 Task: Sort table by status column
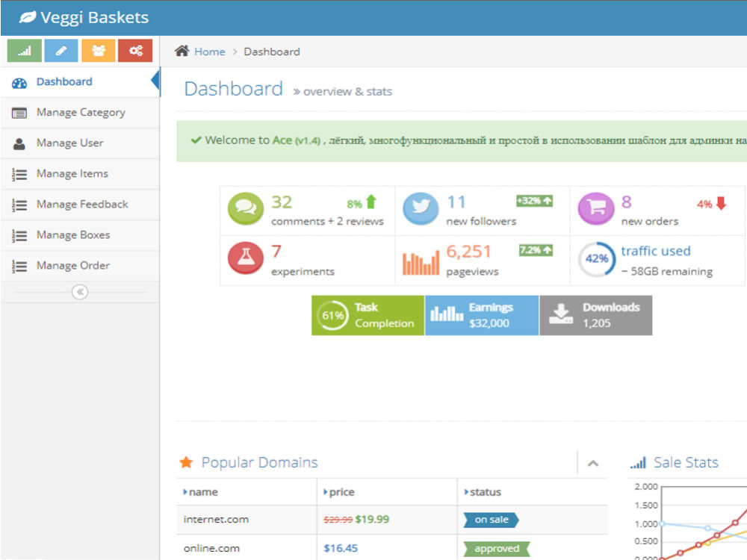pyautogui.click(x=532, y=492)
